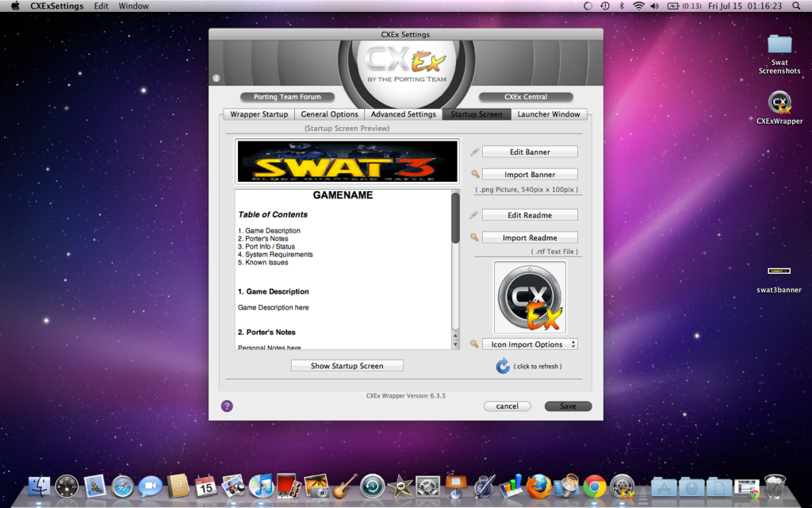
Task: Click the Save button
Action: click(568, 406)
